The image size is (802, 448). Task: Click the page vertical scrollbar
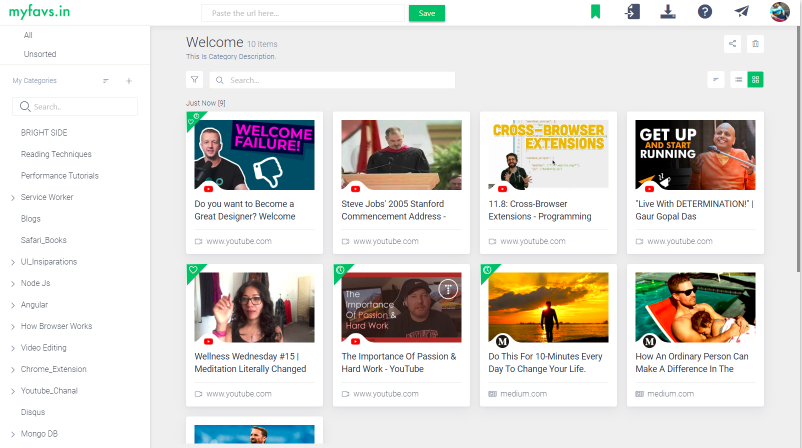click(798, 148)
